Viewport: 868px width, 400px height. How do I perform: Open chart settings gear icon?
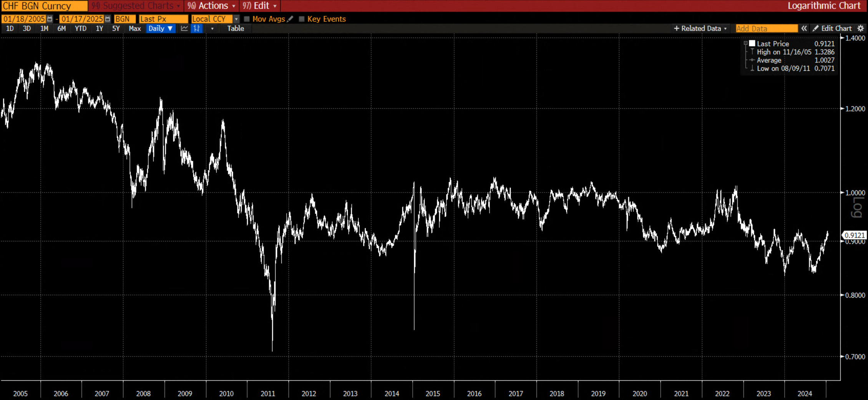tap(861, 28)
